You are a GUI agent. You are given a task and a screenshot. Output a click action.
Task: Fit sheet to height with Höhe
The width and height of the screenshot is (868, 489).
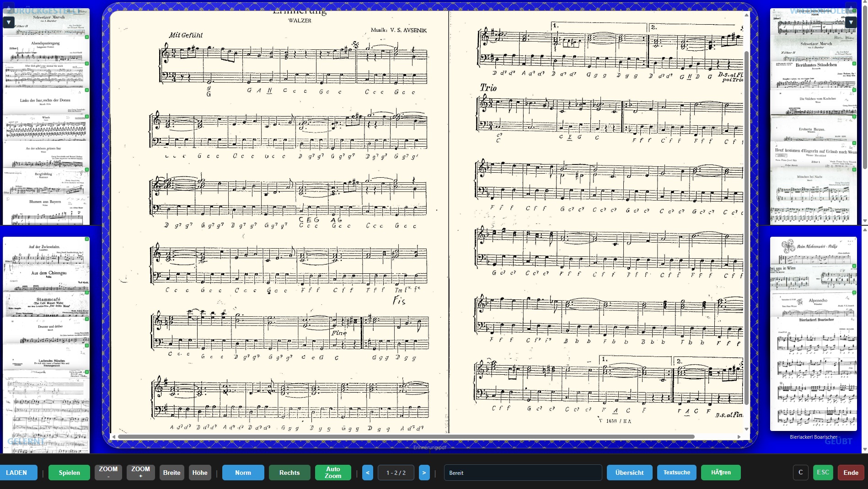click(200, 473)
